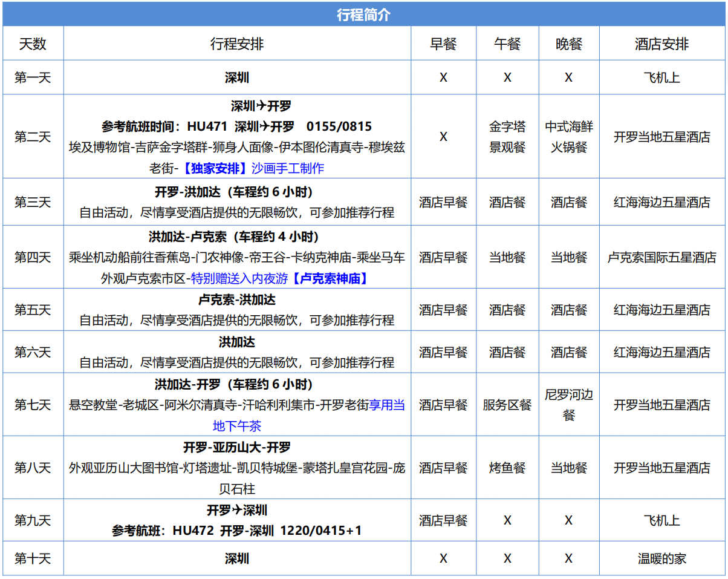This screenshot has height=579, width=728.
Task: Click the 卢克索-洪加达 heading in day five
Action: tap(237, 299)
